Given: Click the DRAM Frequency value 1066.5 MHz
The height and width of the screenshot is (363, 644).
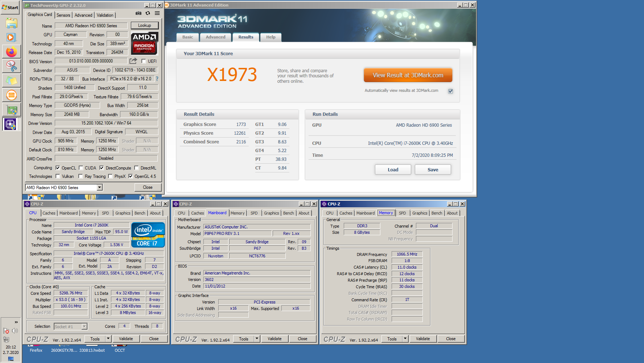Looking at the screenshot, I should tap(407, 254).
